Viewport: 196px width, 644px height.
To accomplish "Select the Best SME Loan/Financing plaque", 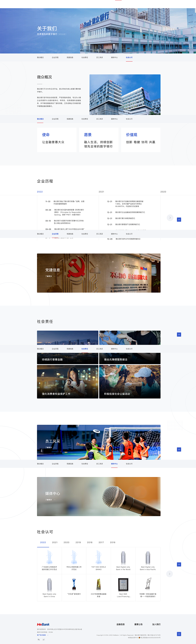I will (123, 587).
